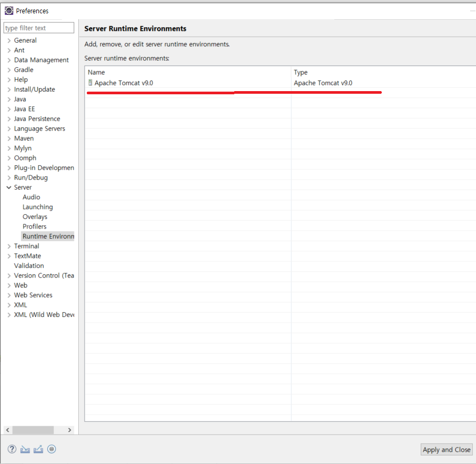The image size is (476, 464).
Task: Sort by the Name column header
Action: click(188, 72)
